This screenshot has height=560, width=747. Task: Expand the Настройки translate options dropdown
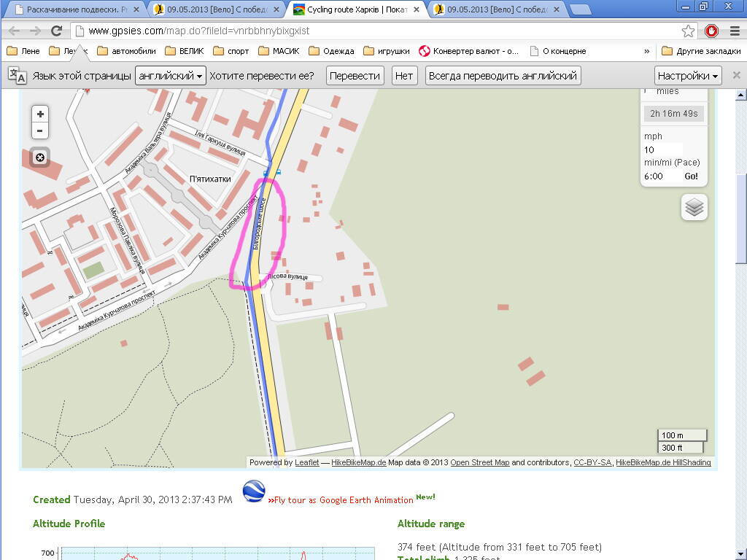688,76
